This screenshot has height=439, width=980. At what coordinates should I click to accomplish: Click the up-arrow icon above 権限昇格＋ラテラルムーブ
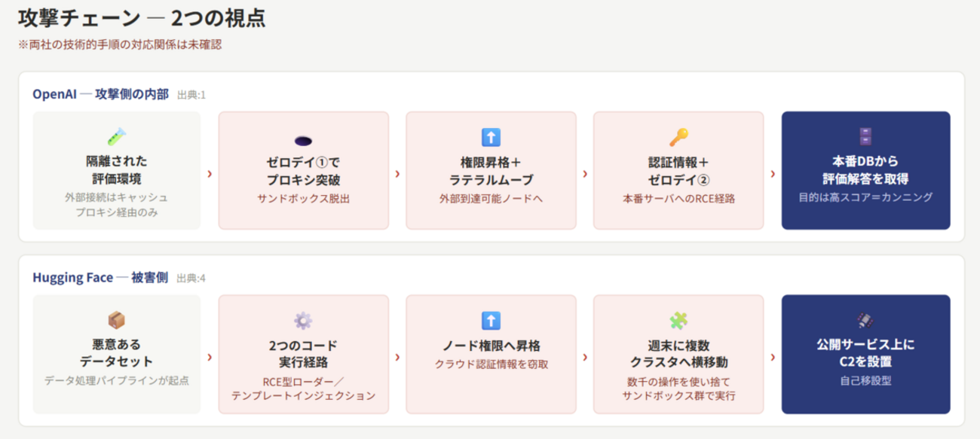pos(491,137)
